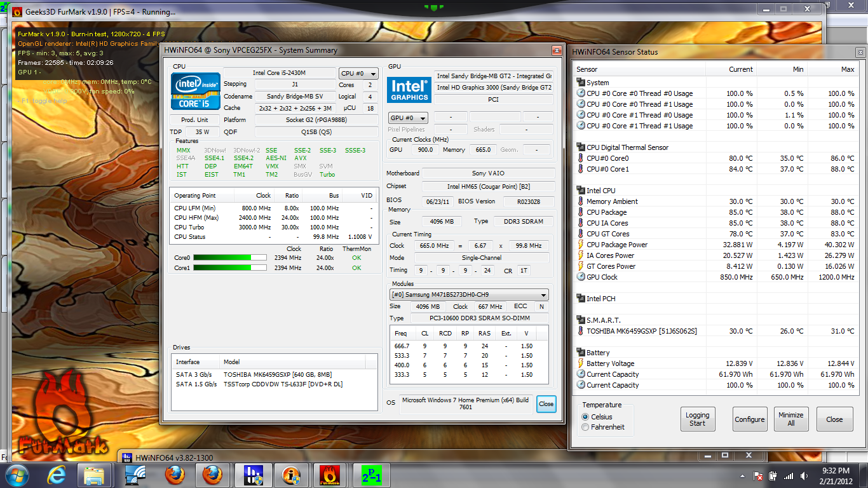Click thermometer icon beside CPU#0 Core0
This screenshot has width=868, height=488.
coord(581,158)
